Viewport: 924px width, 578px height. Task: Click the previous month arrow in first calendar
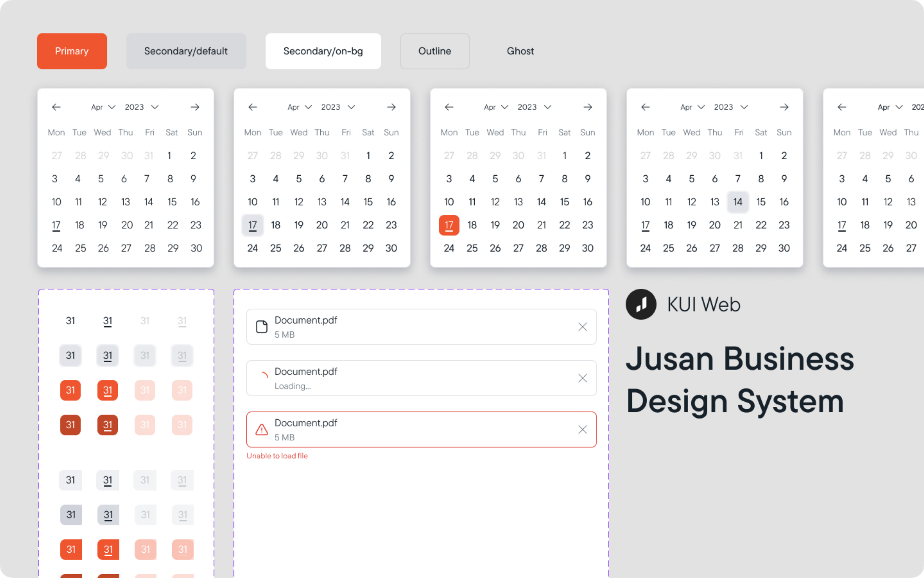[56, 107]
